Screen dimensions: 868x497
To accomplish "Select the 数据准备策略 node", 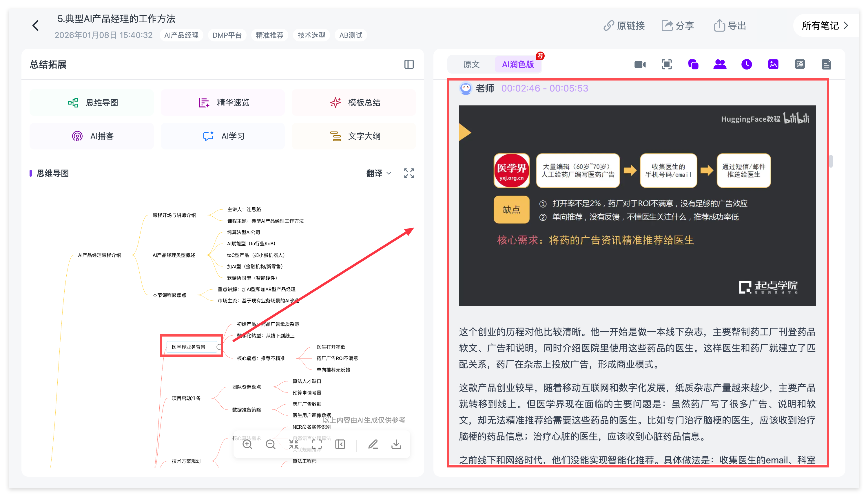I will coord(247,410).
